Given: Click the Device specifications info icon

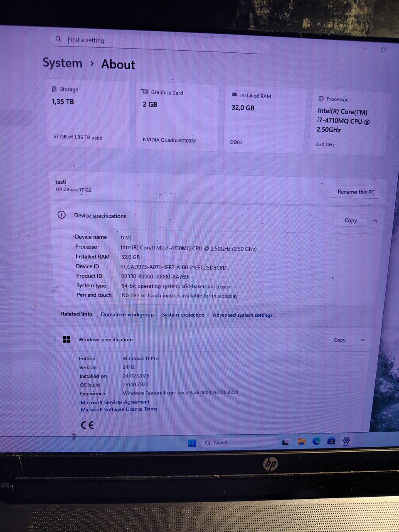Looking at the screenshot, I should coord(62,215).
